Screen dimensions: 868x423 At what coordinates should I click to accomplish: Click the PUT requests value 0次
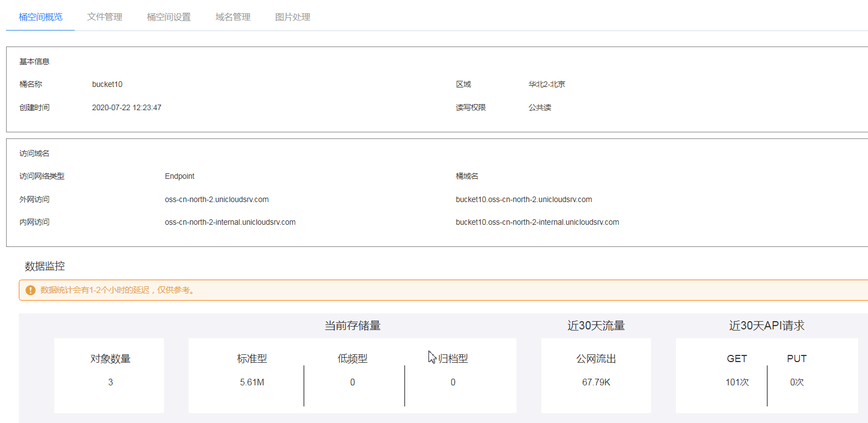(797, 382)
